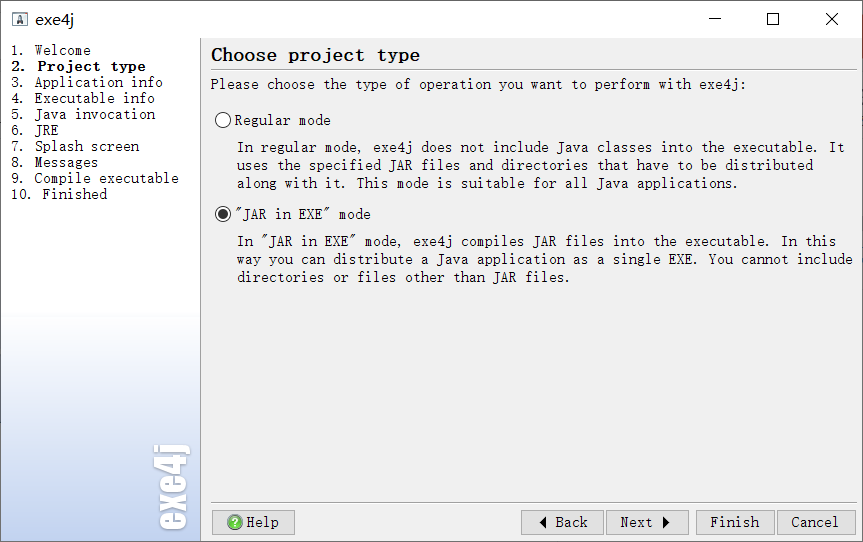
Task: Select the Regular mode radio button
Action: point(222,120)
